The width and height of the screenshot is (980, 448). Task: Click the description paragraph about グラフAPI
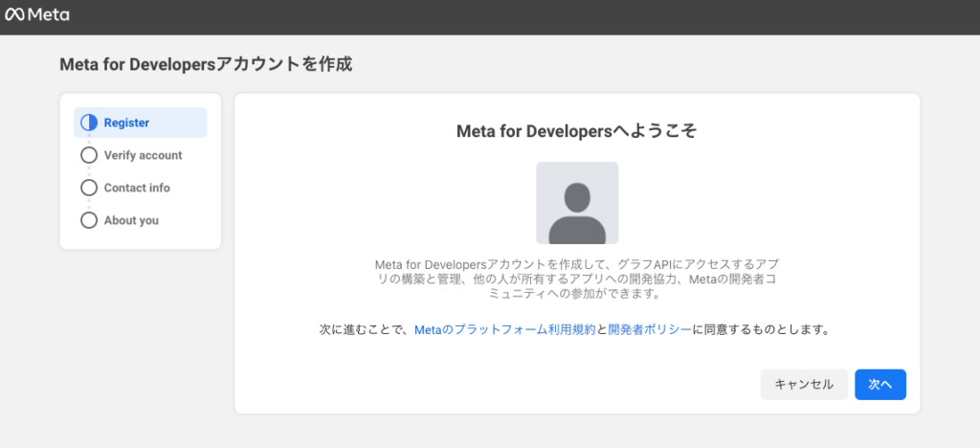(576, 279)
